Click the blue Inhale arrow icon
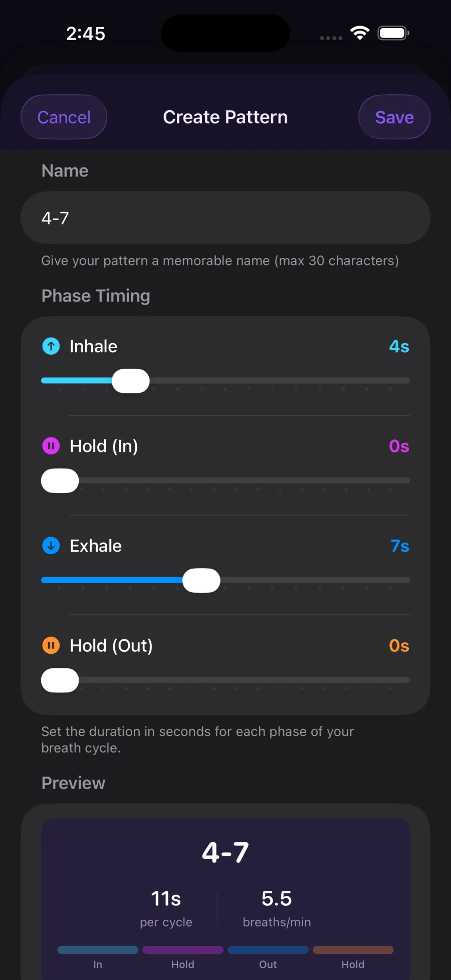The width and height of the screenshot is (451, 980). click(50, 346)
